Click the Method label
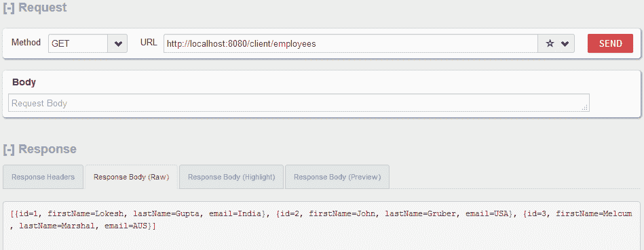Screen dimensions: 644x250 pyautogui.click(x=26, y=42)
